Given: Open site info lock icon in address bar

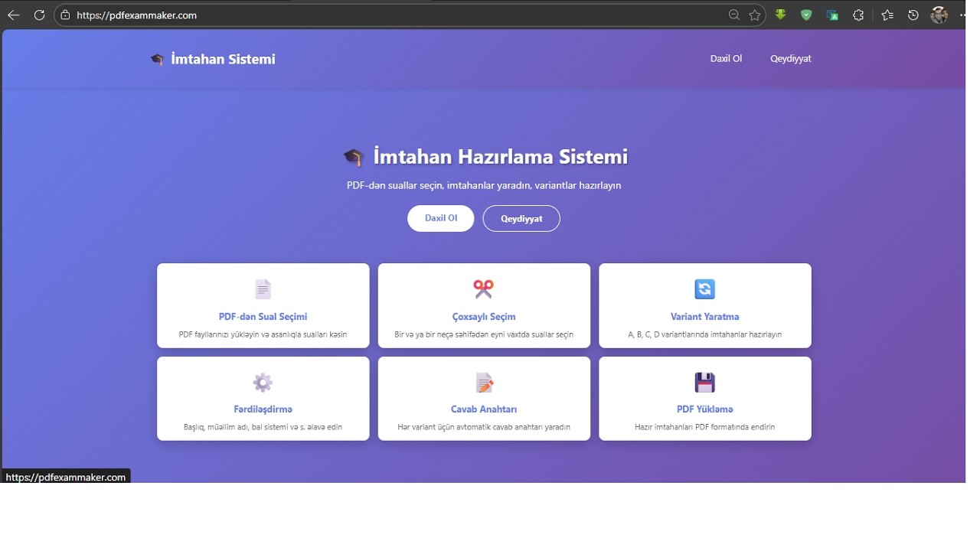Looking at the screenshot, I should (x=65, y=15).
